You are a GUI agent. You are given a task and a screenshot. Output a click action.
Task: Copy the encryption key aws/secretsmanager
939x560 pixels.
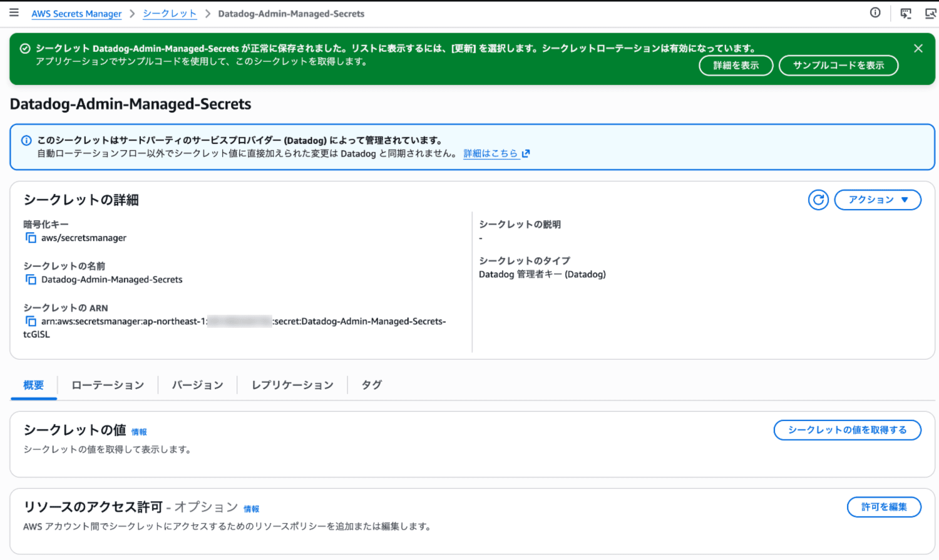[31, 238]
